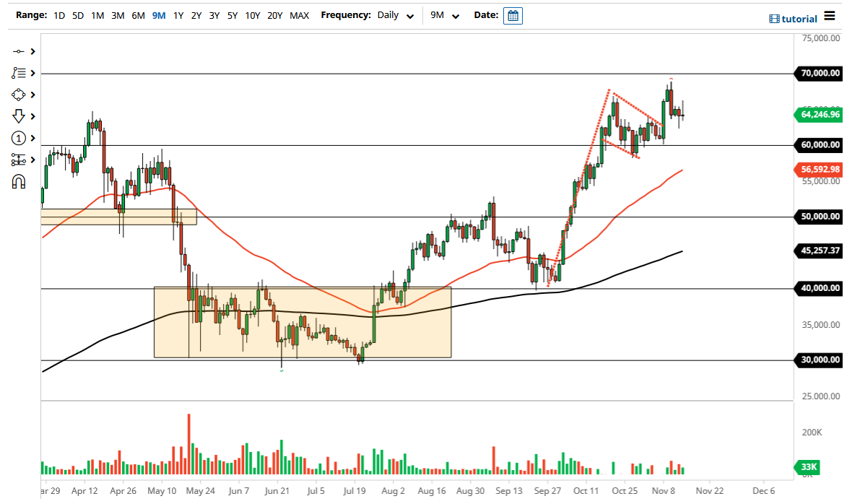This screenshot has height=504, width=847.
Task: Select the price measurement tool
Action: coord(20,160)
